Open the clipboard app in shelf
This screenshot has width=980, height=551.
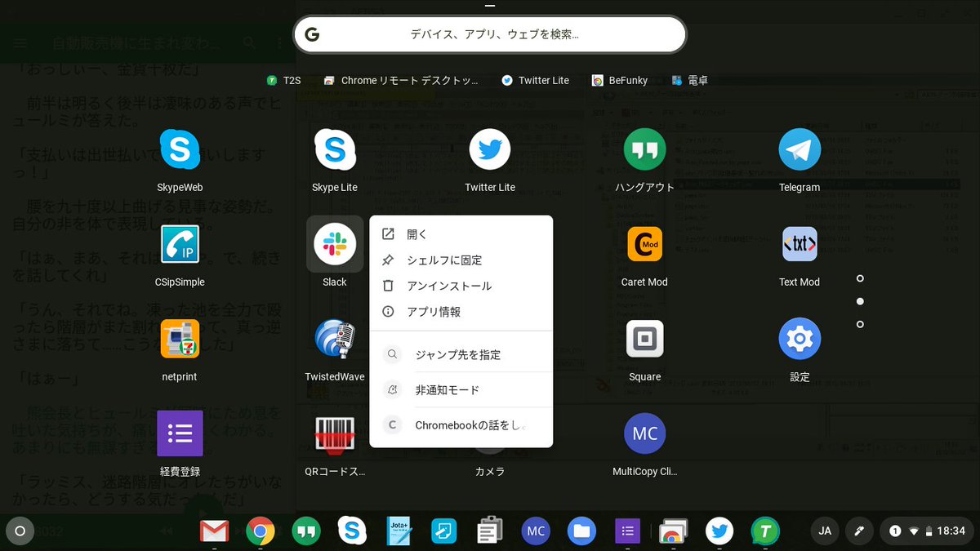coord(490,531)
